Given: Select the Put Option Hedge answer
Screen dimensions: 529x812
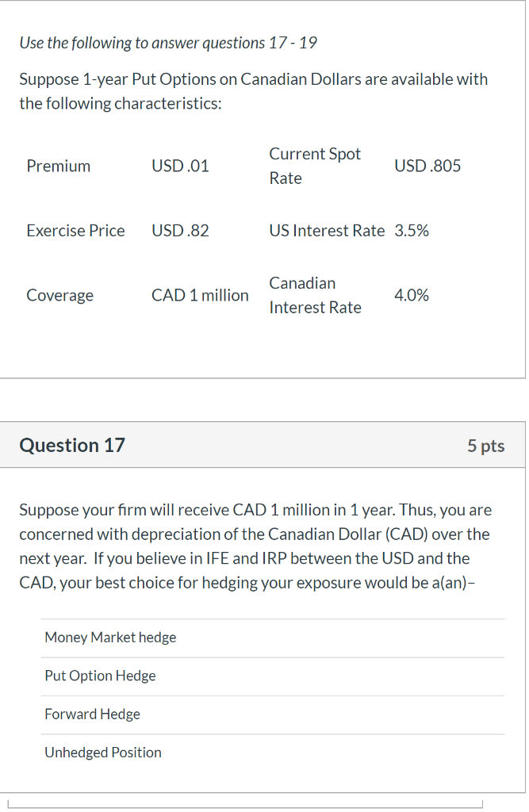Looking at the screenshot, I should point(100,676).
